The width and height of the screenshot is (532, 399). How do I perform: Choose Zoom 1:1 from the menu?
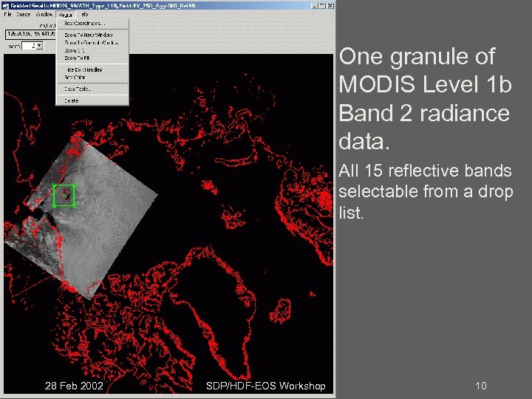pos(92,50)
